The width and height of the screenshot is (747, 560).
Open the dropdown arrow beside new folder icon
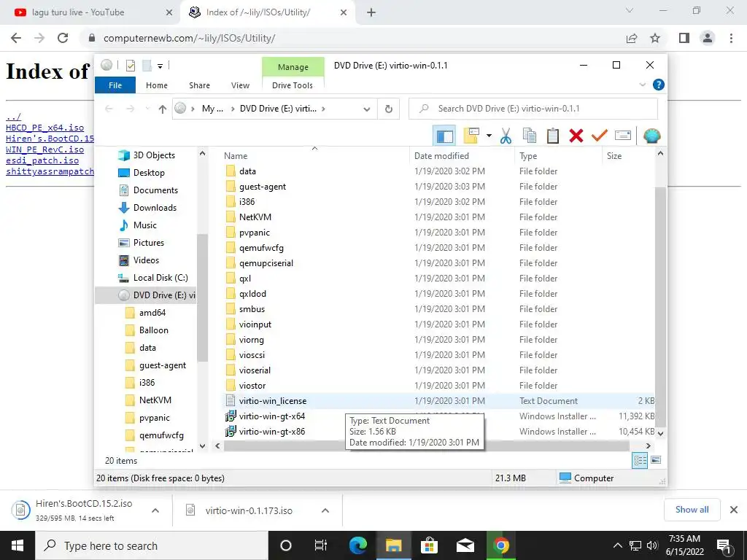click(x=489, y=136)
